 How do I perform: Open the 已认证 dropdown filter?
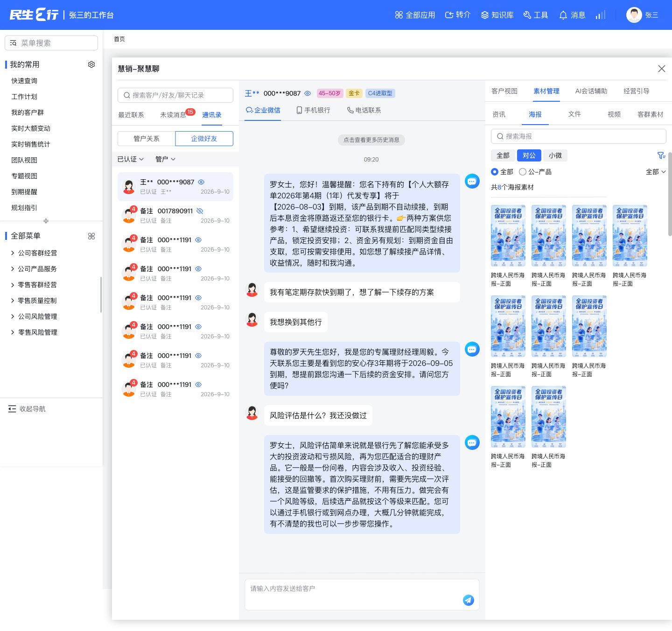tap(131, 159)
